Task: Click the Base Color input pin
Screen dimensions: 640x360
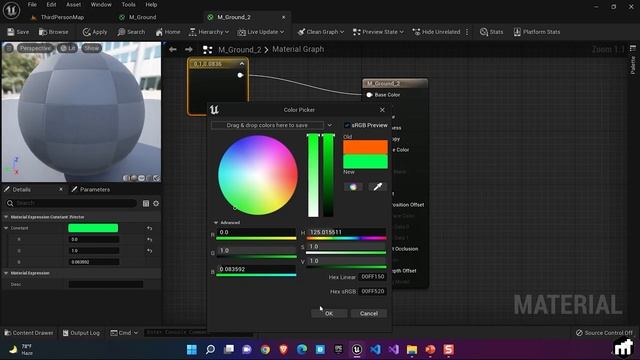Action: (x=369, y=95)
